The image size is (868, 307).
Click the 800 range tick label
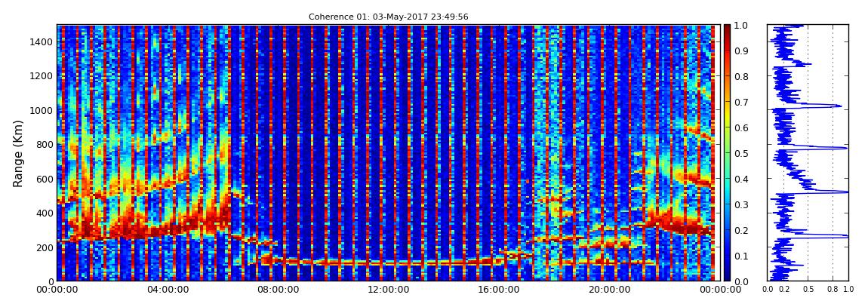pos(45,145)
